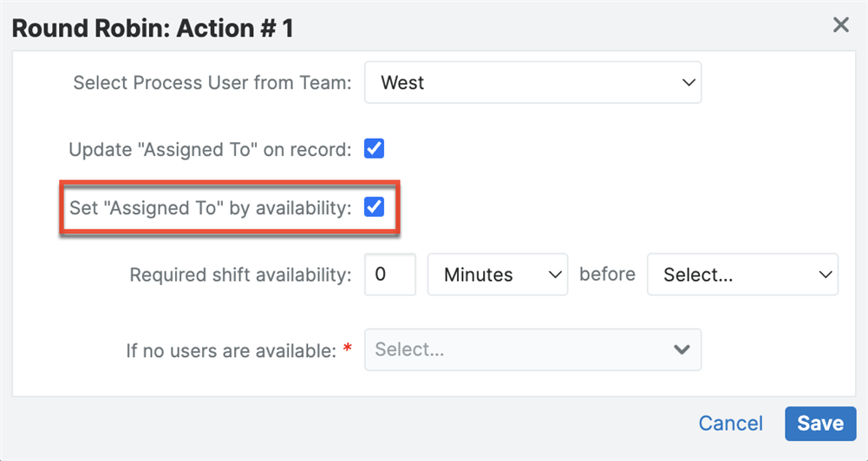This screenshot has height=461, width=868.
Task: Click the shift availability number field
Action: click(x=390, y=275)
